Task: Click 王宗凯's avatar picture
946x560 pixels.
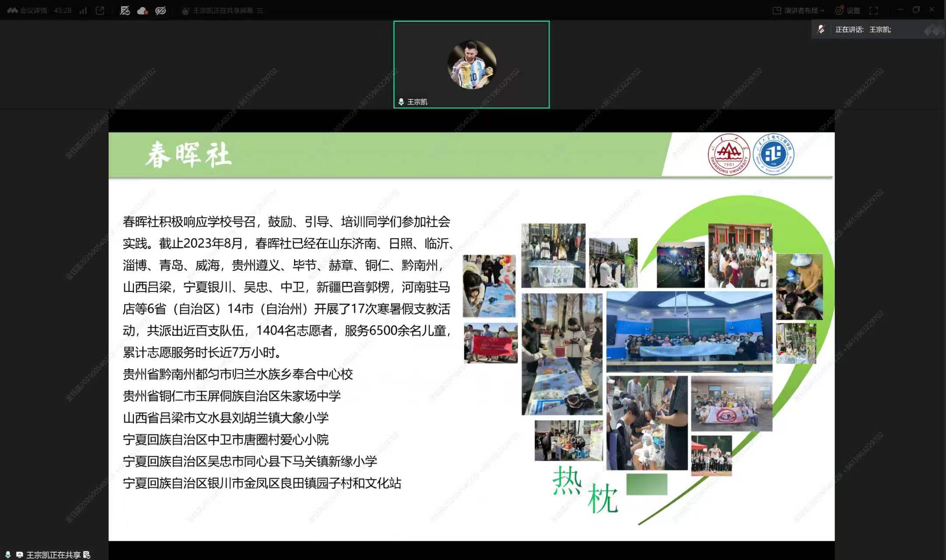Action: tap(472, 64)
